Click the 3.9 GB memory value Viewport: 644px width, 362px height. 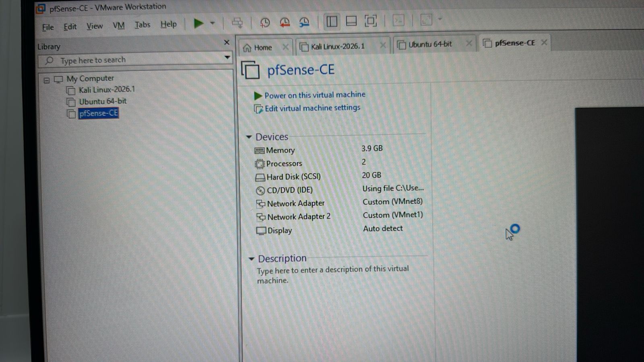[x=372, y=148]
